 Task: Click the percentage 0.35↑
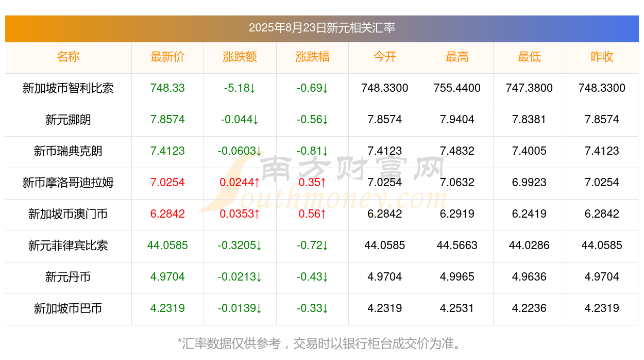click(312, 183)
